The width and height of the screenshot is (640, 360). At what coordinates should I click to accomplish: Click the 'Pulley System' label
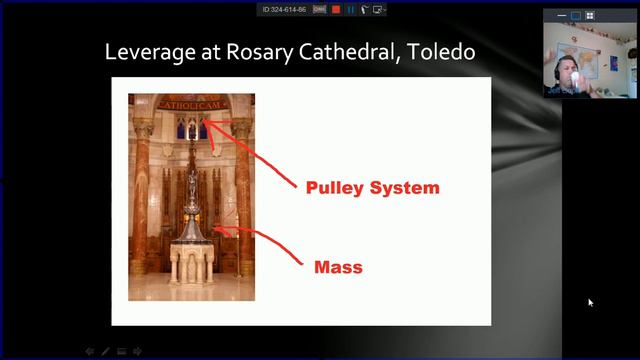(x=373, y=188)
